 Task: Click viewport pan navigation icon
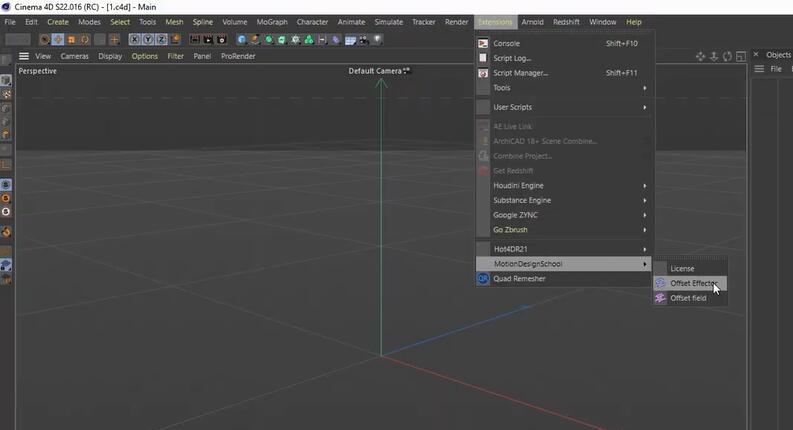coord(700,56)
